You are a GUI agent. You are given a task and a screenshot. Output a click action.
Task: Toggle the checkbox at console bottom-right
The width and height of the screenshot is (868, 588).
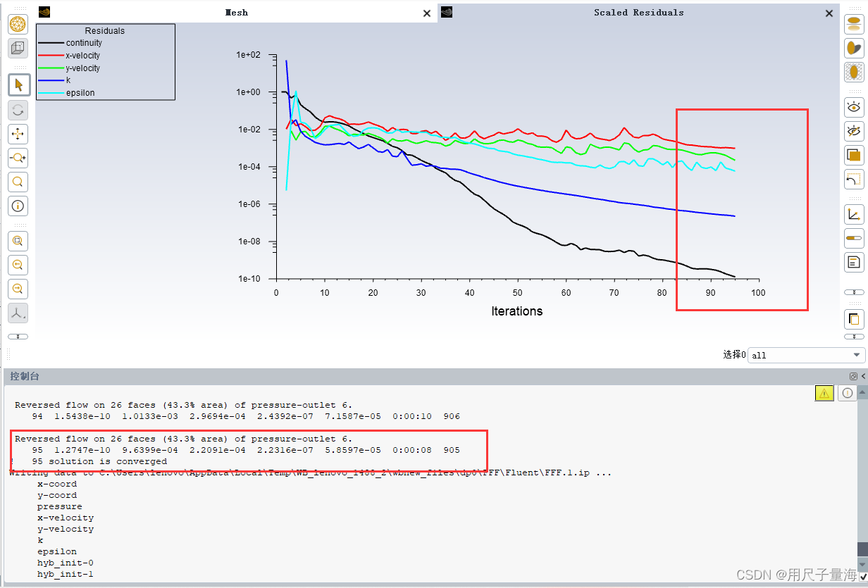tap(862, 577)
